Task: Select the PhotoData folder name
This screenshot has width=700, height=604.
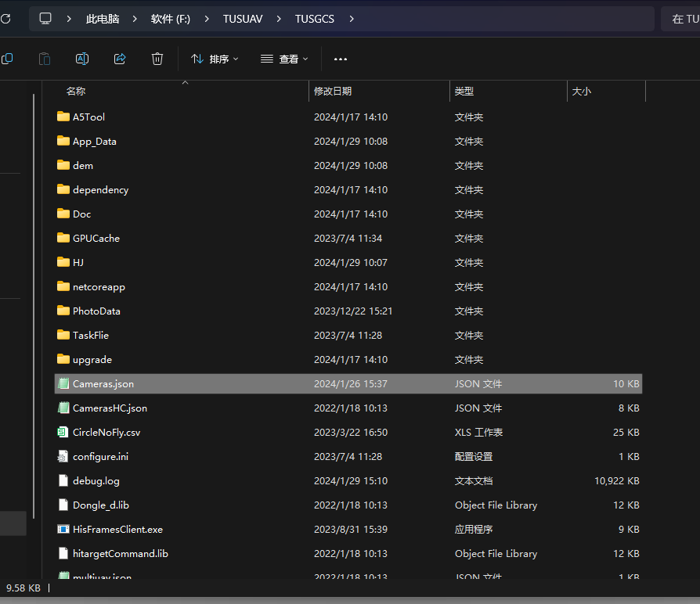Action: coord(96,311)
